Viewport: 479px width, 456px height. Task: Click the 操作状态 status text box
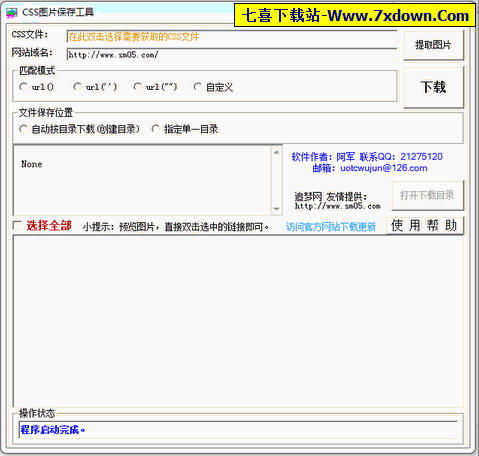tap(238, 430)
